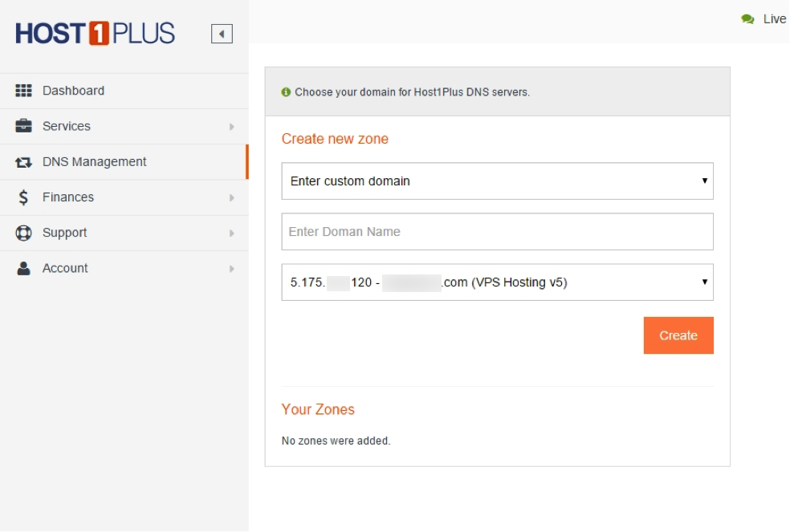This screenshot has height=532, width=790.
Task: Click the No zones were added text
Action: click(x=336, y=441)
